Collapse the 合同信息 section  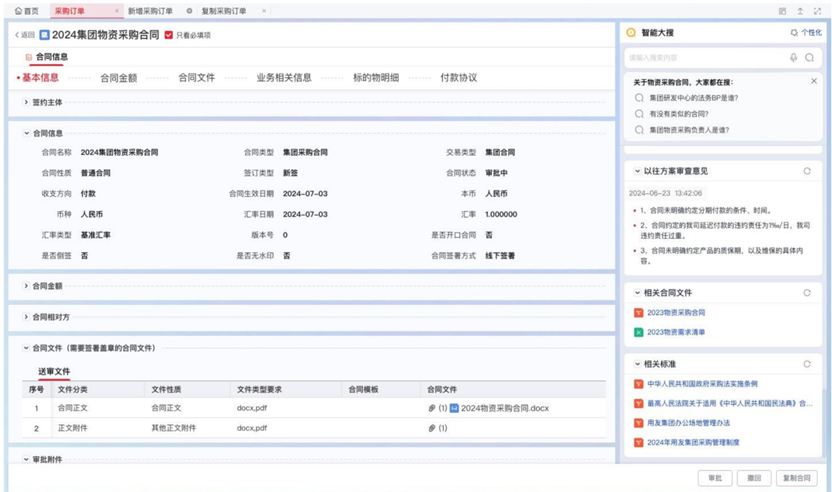27,133
